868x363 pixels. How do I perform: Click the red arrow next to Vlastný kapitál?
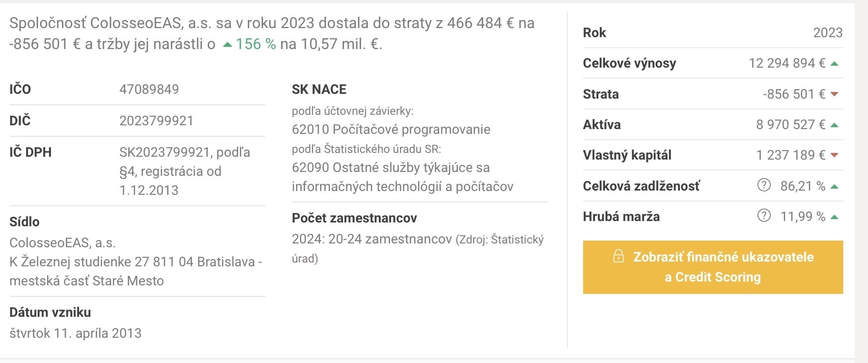835,155
